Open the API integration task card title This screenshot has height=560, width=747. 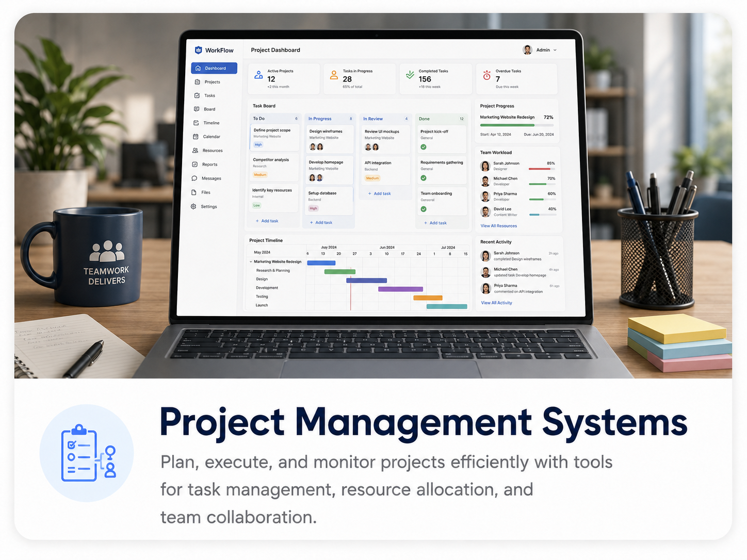(x=378, y=163)
